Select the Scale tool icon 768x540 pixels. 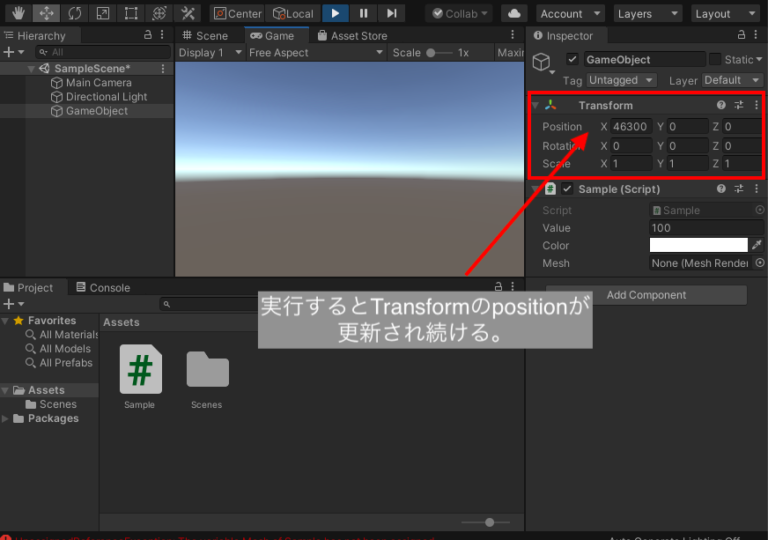(x=103, y=13)
